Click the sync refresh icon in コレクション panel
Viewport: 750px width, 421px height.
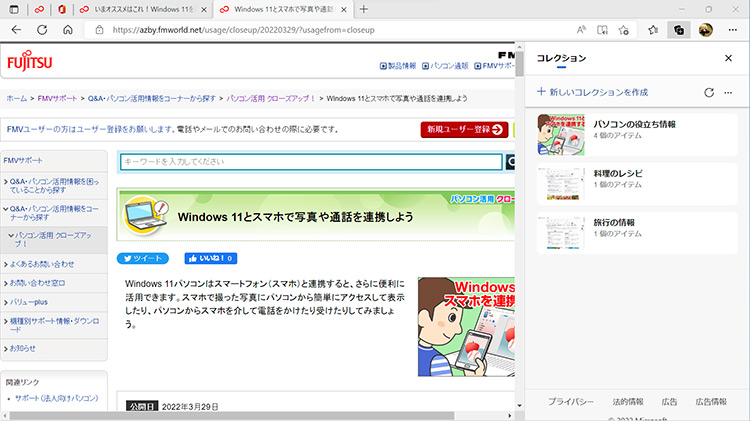pos(709,92)
